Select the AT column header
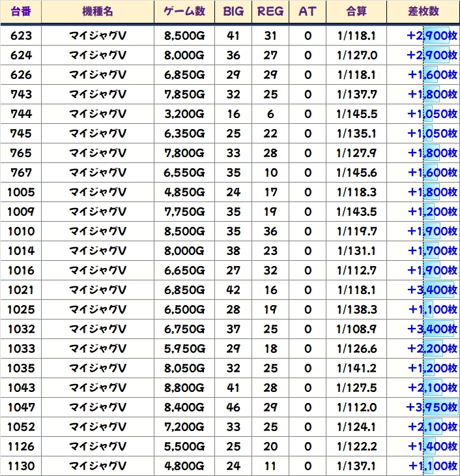The width and height of the screenshot is (460, 476). pyautogui.click(x=308, y=12)
